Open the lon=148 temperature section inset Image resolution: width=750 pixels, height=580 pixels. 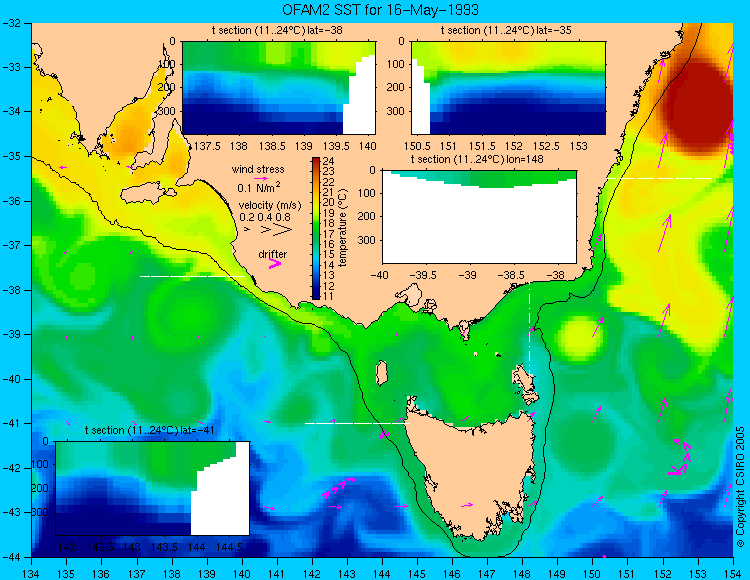tap(479, 217)
